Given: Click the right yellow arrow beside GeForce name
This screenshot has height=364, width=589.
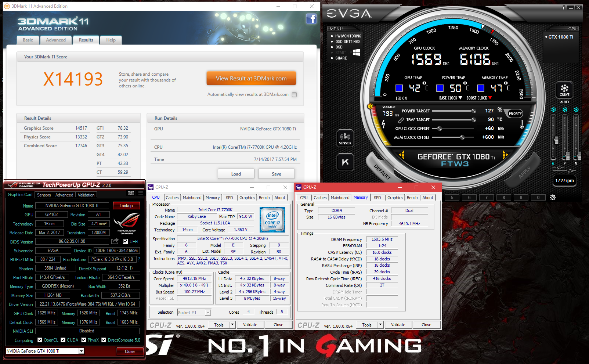Looking at the screenshot, I should 505,155.
